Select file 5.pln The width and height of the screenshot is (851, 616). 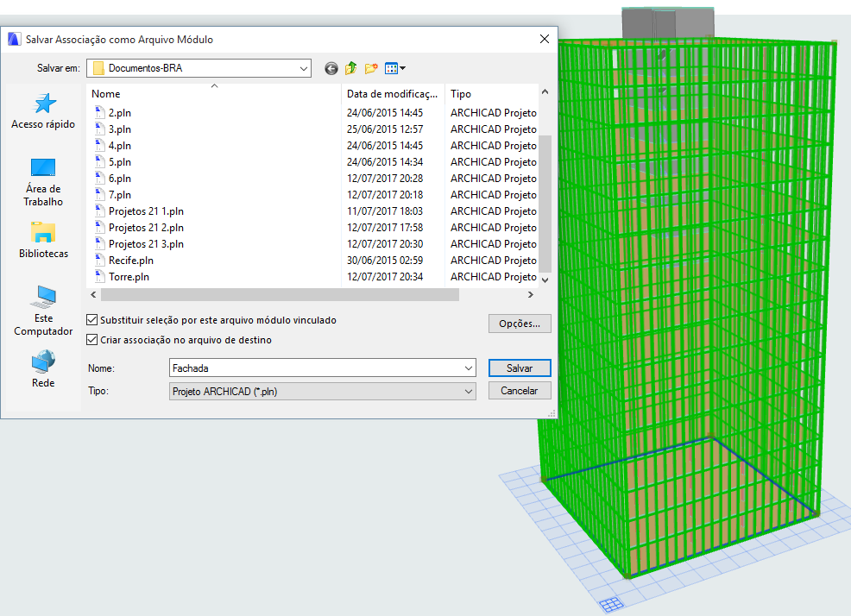pyautogui.click(x=120, y=161)
